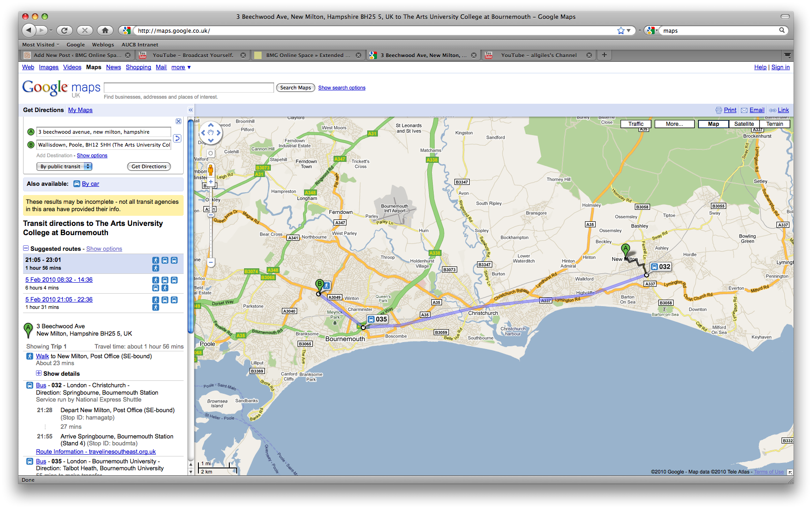Pan the map down with the arrow control
This screenshot has height=509, width=812.
click(211, 141)
